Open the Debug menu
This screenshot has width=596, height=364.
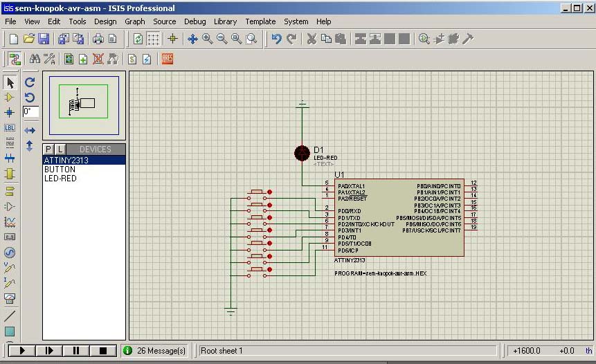pos(195,21)
